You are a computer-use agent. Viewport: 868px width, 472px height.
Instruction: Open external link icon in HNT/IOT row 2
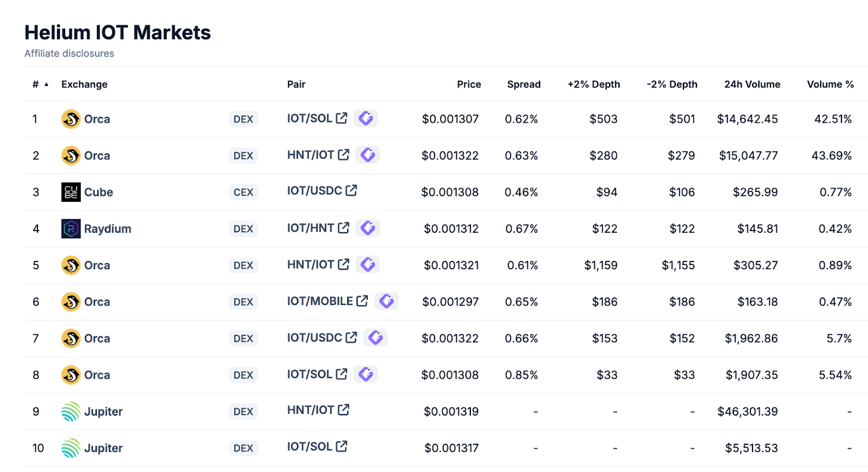point(343,155)
